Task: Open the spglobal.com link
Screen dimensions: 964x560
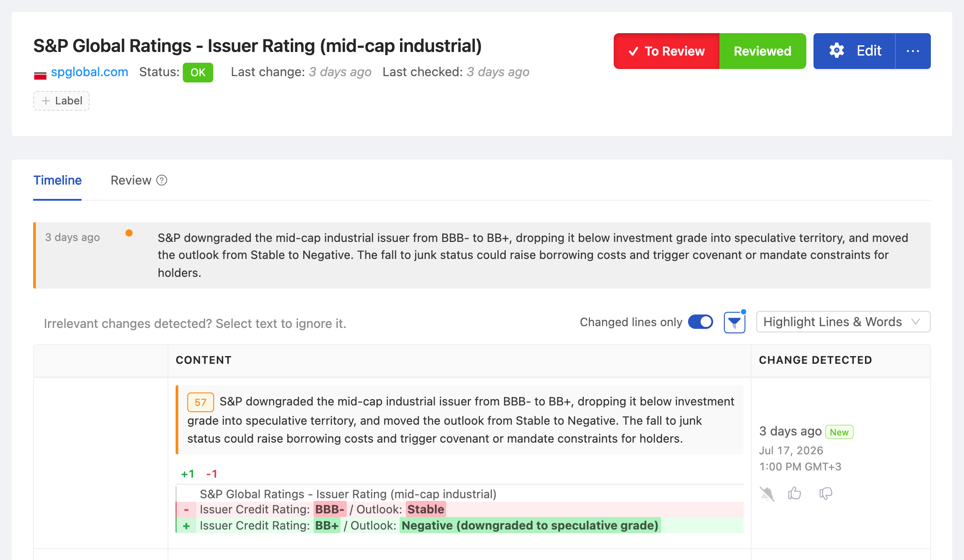Action: [x=90, y=72]
